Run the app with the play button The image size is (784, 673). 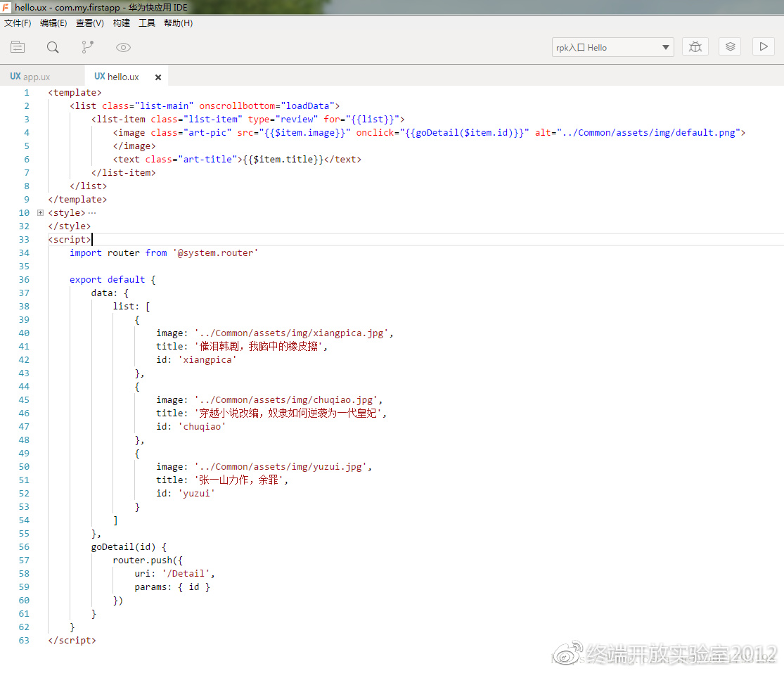[764, 47]
